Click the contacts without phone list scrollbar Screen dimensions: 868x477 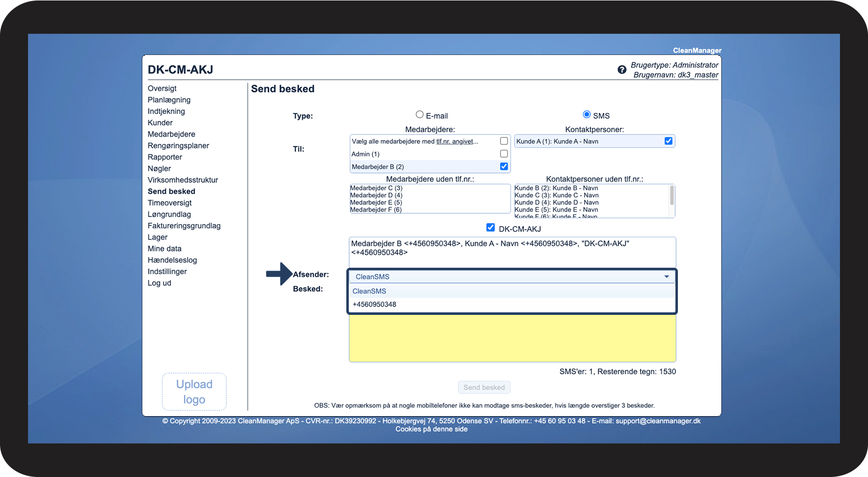click(672, 196)
